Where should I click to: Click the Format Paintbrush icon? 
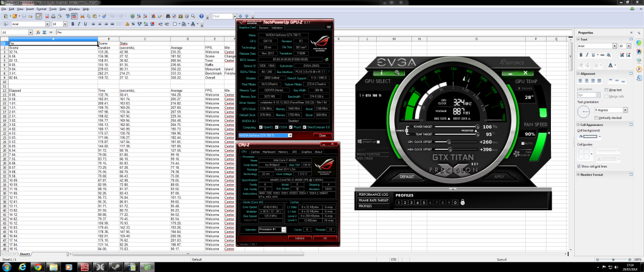coord(104,16)
